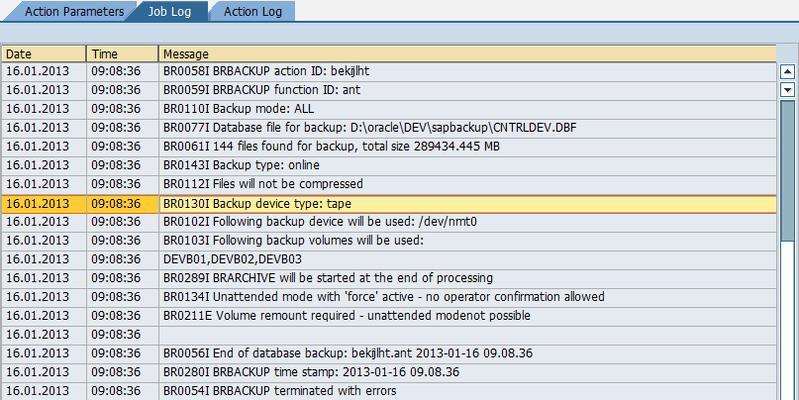This screenshot has height=400, width=799.
Task: Select the Message column header
Action: (x=467, y=54)
